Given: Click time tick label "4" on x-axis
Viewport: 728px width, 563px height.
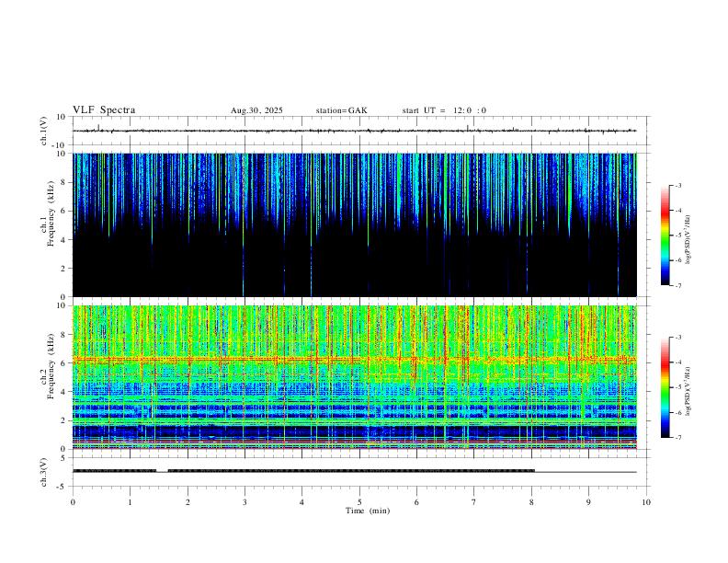Looking at the screenshot, I should click(302, 502).
